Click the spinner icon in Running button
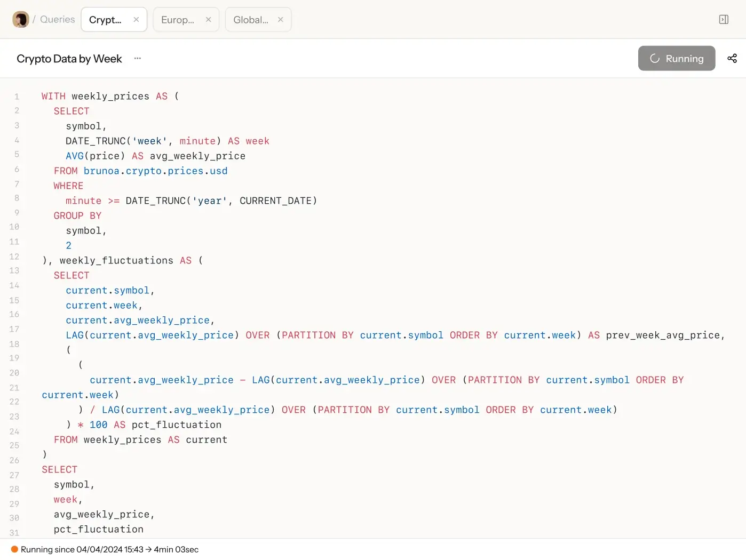This screenshot has height=560, width=746. click(x=655, y=59)
